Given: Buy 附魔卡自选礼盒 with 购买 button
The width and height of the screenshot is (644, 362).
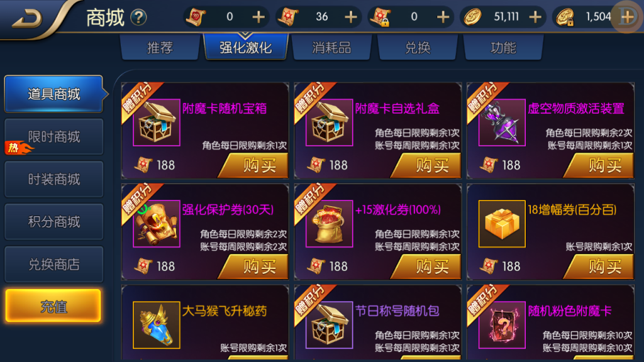Looking at the screenshot, I should (427, 165).
